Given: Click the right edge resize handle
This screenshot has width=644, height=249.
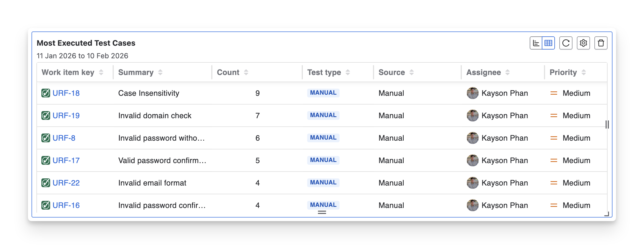Looking at the screenshot, I should coord(607,125).
